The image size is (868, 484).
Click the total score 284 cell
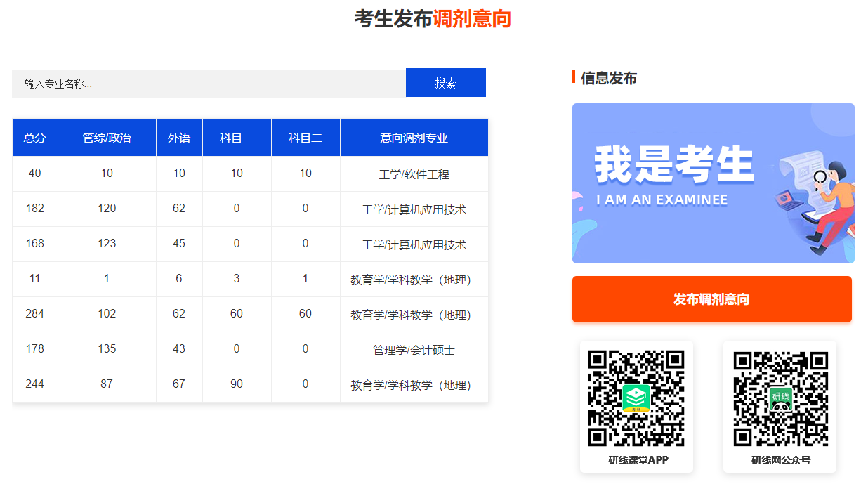click(x=34, y=314)
